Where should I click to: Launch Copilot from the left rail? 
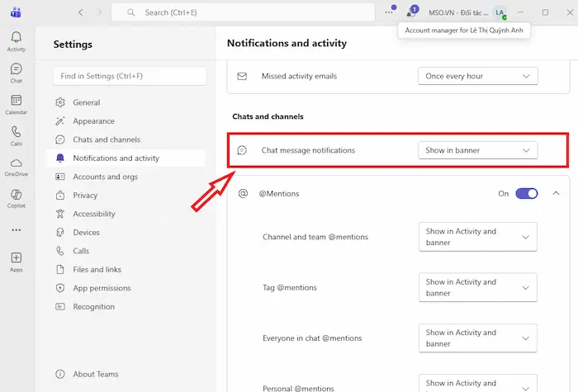coord(17,197)
